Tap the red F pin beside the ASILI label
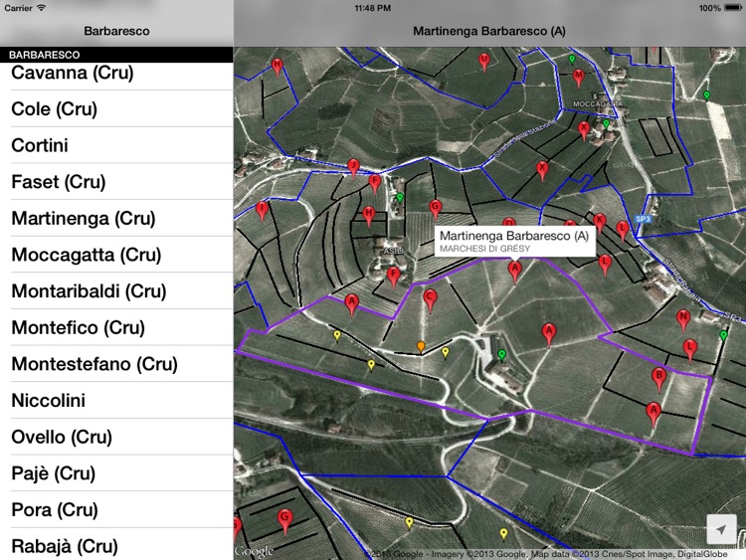Viewport: 746px width, 560px height. click(x=393, y=278)
